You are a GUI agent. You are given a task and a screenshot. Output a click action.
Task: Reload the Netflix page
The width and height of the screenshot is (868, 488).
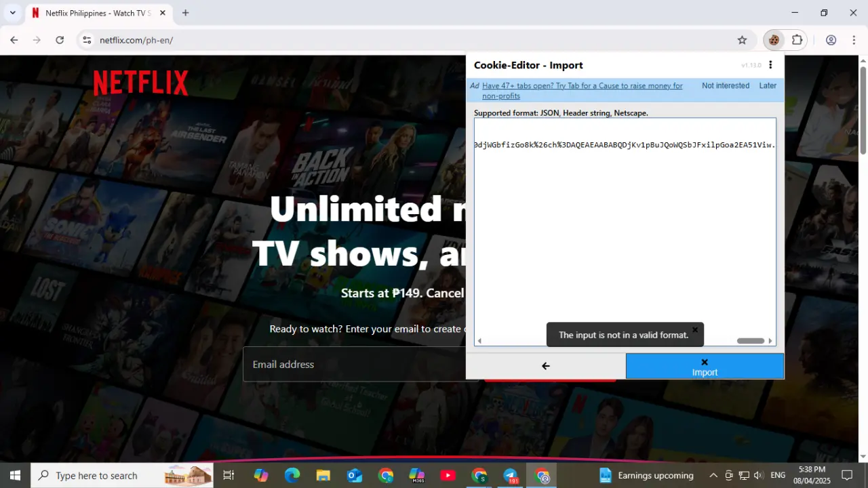(60, 40)
